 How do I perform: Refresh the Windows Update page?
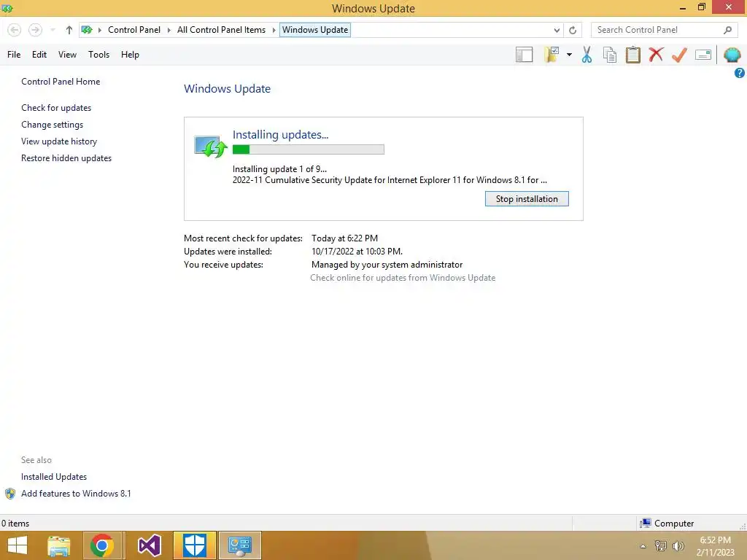point(573,30)
